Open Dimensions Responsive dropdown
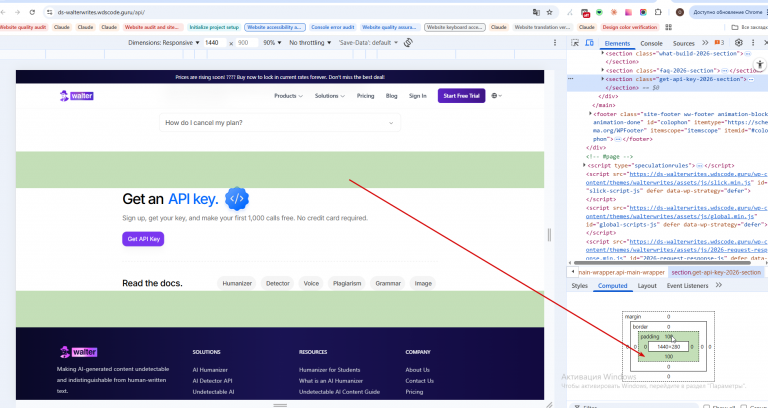768x408 pixels. click(164, 43)
